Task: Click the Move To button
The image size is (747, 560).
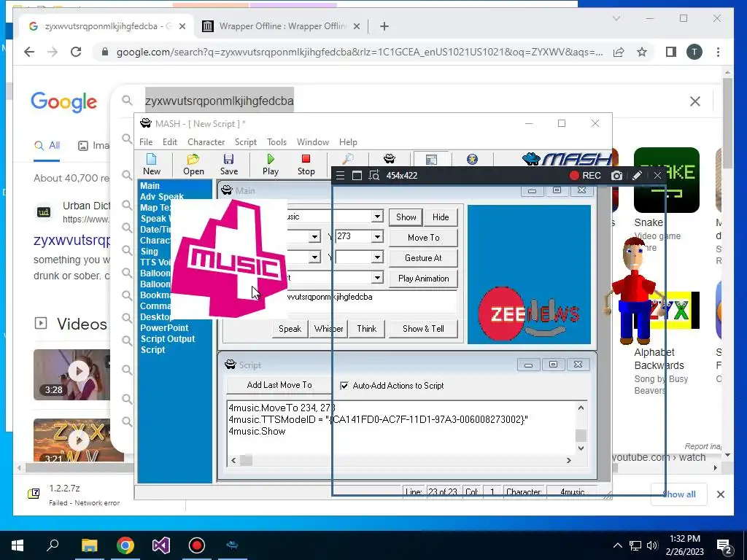Action: point(423,238)
